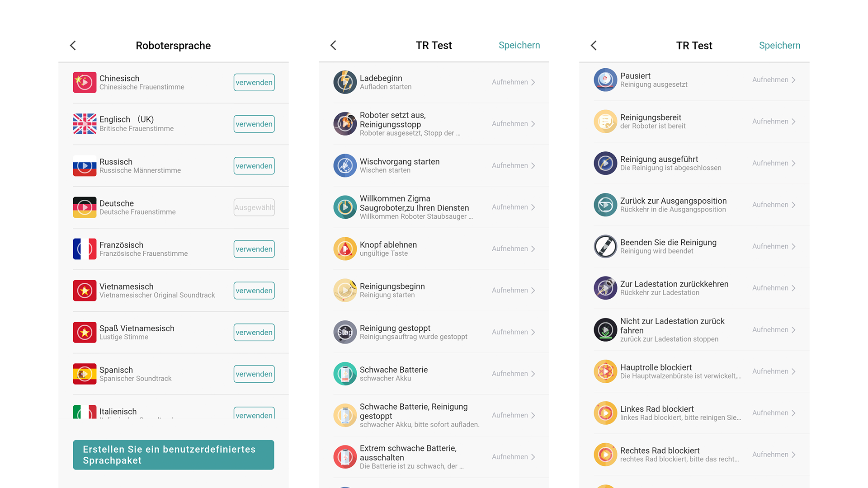868x488 pixels.
Task: Click the Ladebeginn lightning icon
Action: tap(345, 82)
